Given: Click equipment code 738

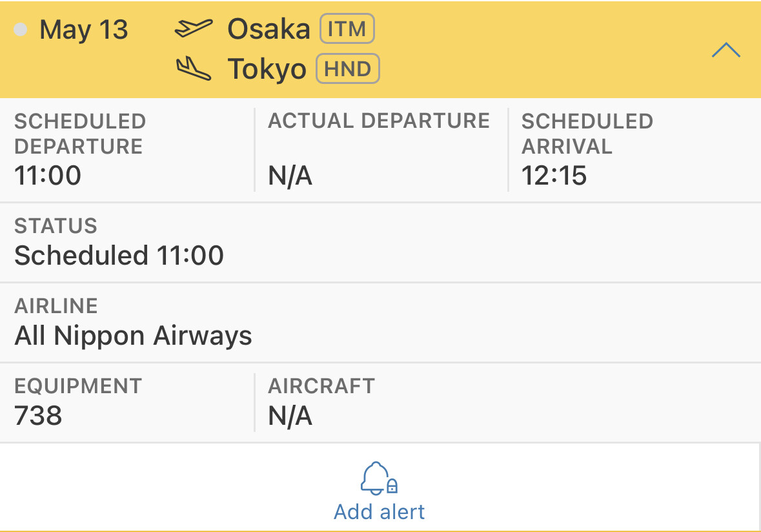Looking at the screenshot, I should coord(38,416).
